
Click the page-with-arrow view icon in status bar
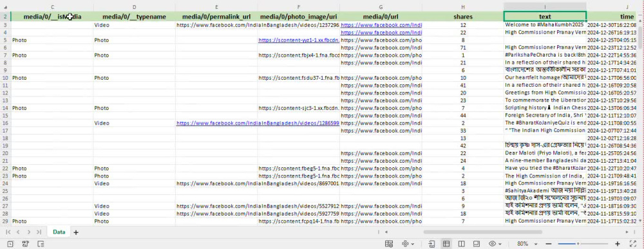[431, 244]
